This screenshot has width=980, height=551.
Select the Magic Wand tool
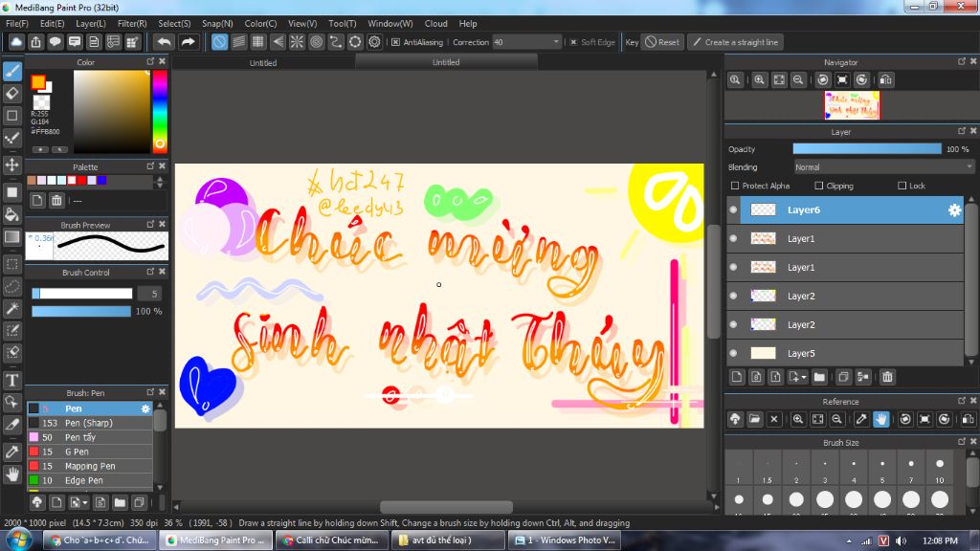point(11,309)
